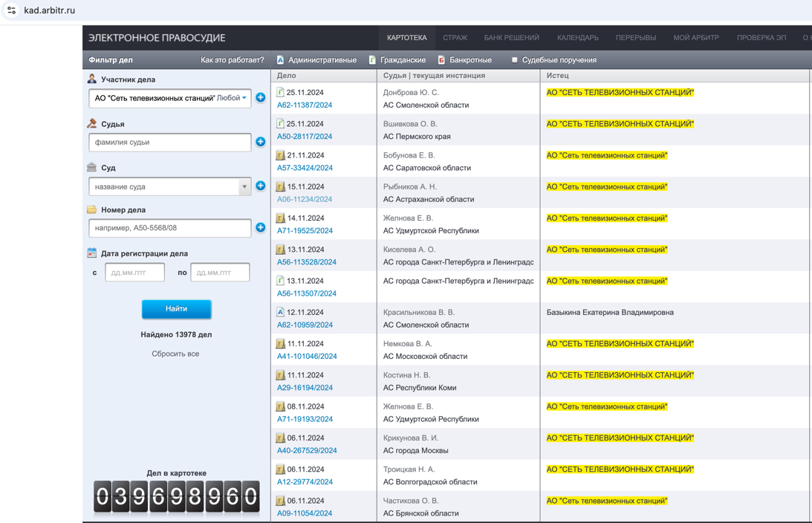This screenshot has height=523, width=812.
Task: Click the Гражданские filter icon
Action: point(372,60)
